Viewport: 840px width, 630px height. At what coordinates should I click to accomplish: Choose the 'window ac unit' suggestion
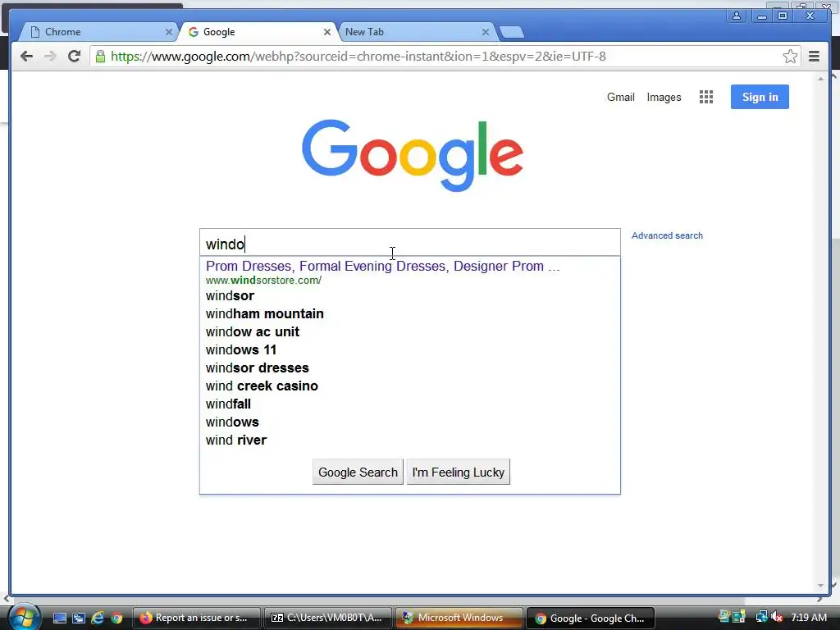click(410, 332)
